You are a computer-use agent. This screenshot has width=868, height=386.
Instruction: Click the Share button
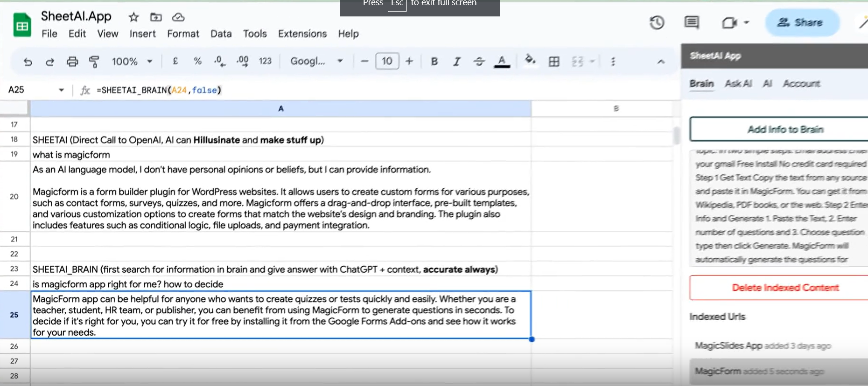[x=802, y=22]
